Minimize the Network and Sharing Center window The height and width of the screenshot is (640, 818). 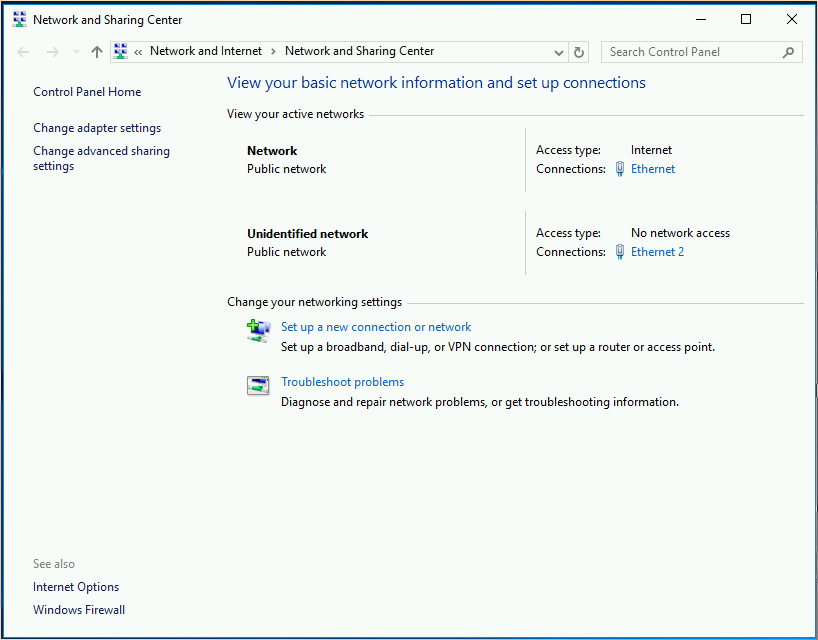tap(701, 20)
